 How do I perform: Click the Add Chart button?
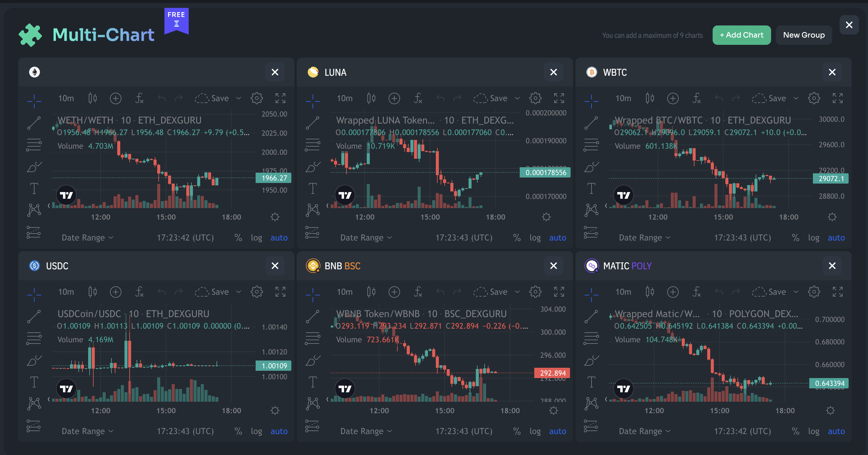tap(741, 35)
